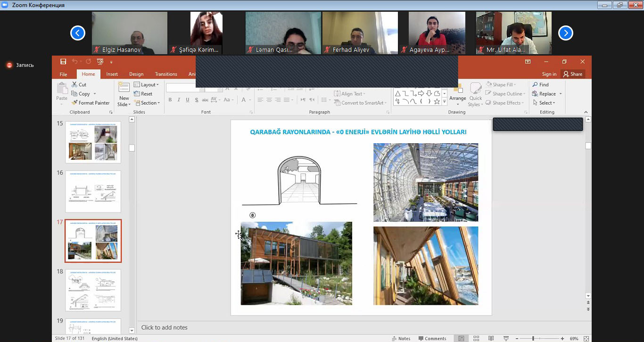Switch to the Design tab
The height and width of the screenshot is (342, 644).
(x=136, y=74)
